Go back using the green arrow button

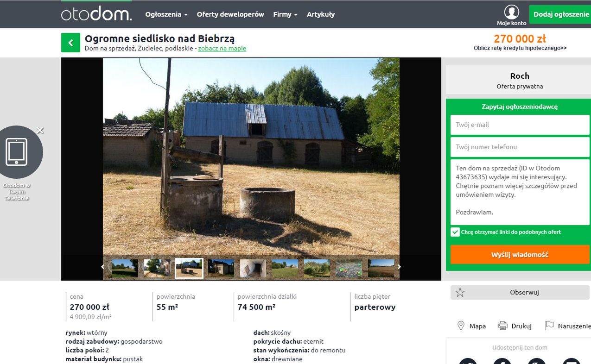[x=70, y=43]
